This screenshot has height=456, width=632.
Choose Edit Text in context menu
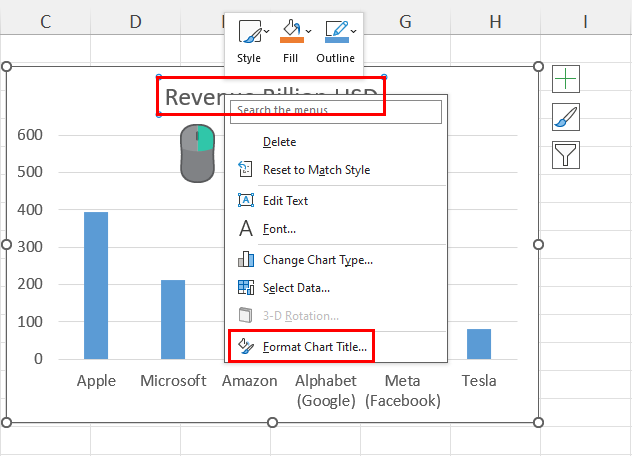(336, 200)
